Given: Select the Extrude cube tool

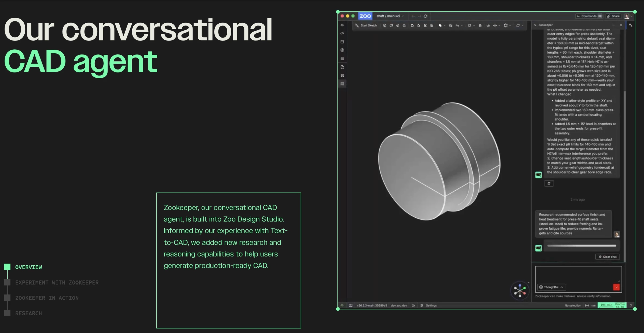Looking at the screenshot, I should (385, 25).
